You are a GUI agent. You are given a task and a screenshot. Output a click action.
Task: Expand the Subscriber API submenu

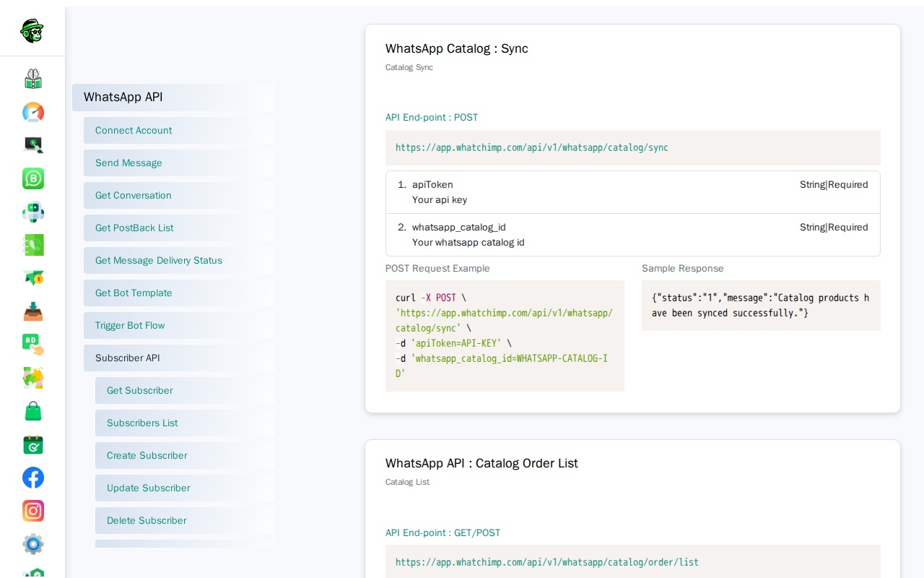179,358
